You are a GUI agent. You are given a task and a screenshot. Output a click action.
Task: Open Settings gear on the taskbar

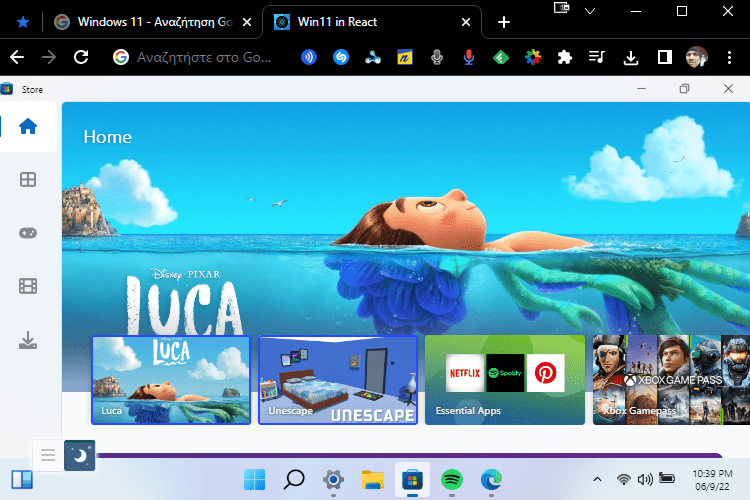[333, 479]
